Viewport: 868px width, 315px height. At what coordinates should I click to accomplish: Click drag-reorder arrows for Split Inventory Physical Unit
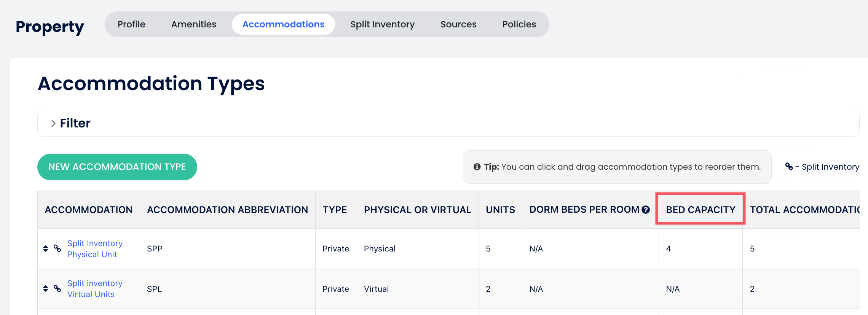tap(46, 248)
